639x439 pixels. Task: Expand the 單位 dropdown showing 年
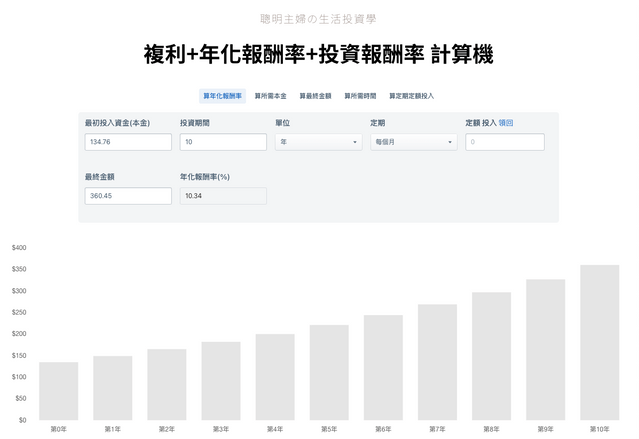click(318, 142)
